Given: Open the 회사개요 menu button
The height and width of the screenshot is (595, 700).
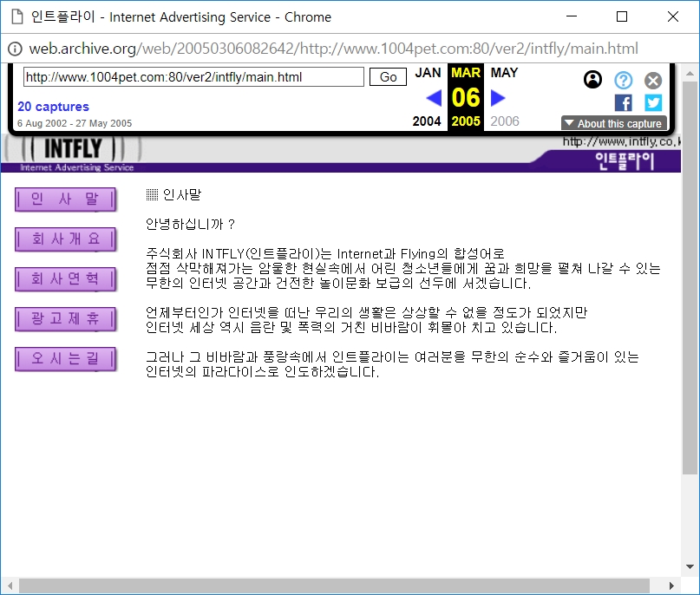Looking at the screenshot, I should point(66,239).
